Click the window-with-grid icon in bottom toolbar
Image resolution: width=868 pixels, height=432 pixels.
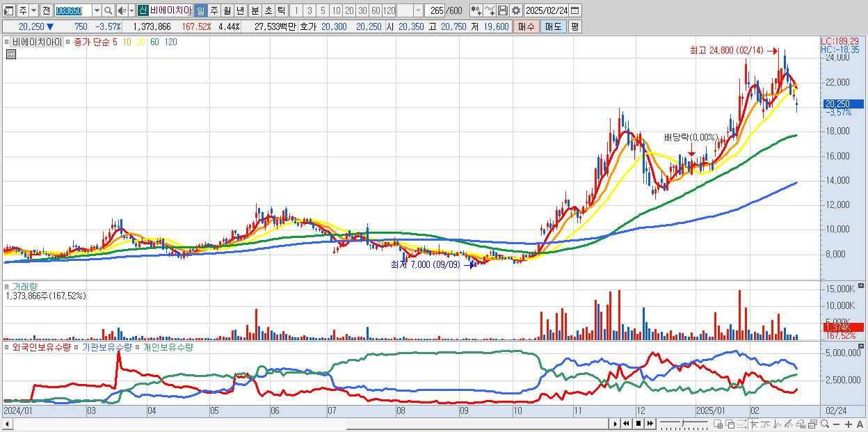(718, 424)
